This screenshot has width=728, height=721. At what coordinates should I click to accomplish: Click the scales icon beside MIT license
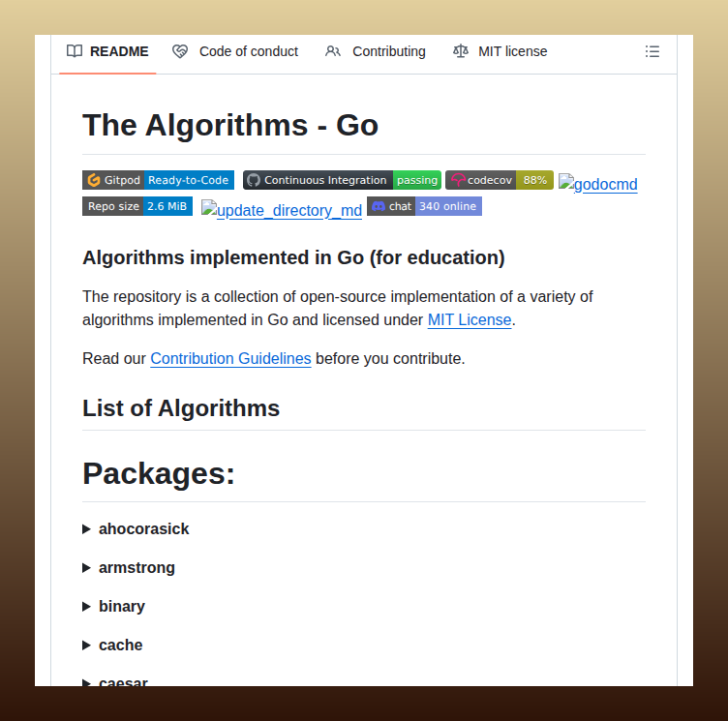pos(461,51)
